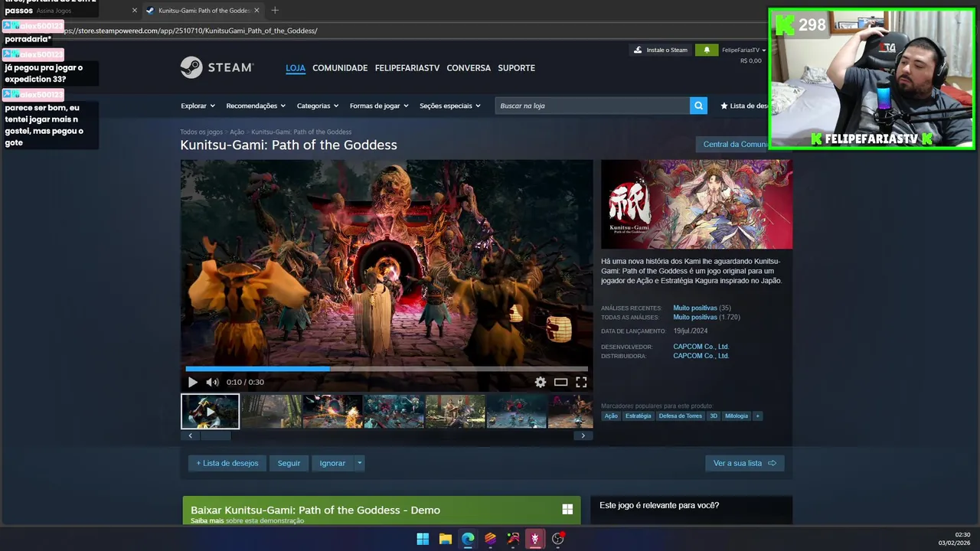
Task: Close the Kunitsu-Gami browser tab
Action: pyautogui.click(x=256, y=11)
